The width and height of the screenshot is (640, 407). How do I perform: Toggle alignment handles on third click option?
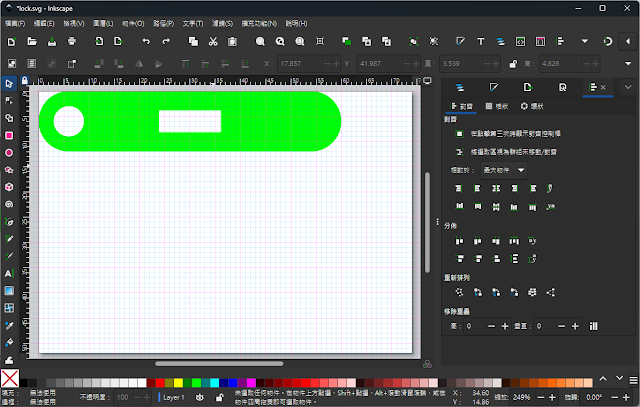[x=460, y=134]
